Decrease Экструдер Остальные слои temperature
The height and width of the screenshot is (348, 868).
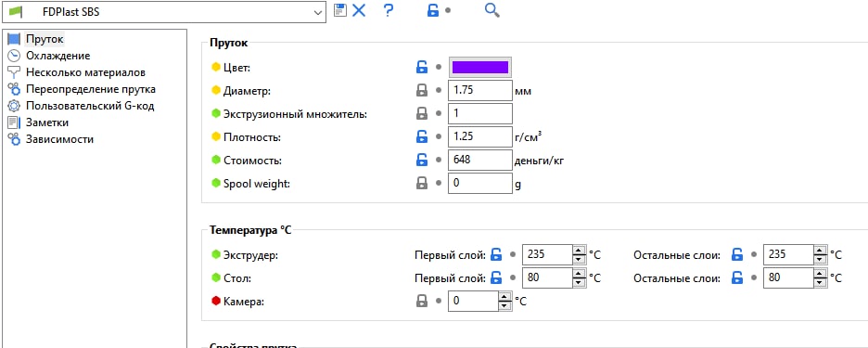[821, 260]
